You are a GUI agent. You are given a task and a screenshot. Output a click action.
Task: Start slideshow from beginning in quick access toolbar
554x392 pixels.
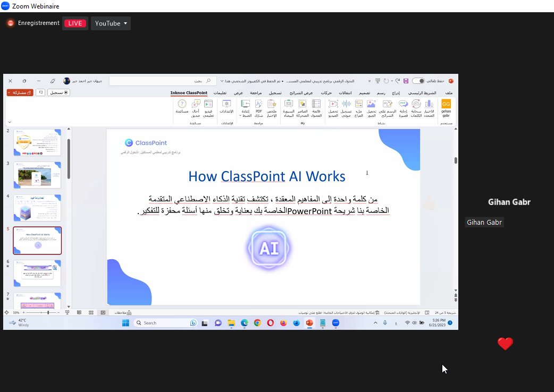377,81
